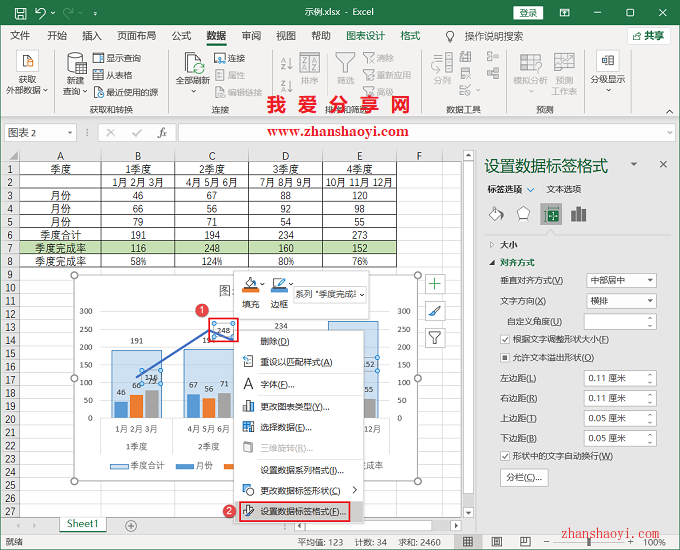This screenshot has width=680, height=550.
Task: Open 标签选项 dropdown arrow
Action: coord(530,190)
